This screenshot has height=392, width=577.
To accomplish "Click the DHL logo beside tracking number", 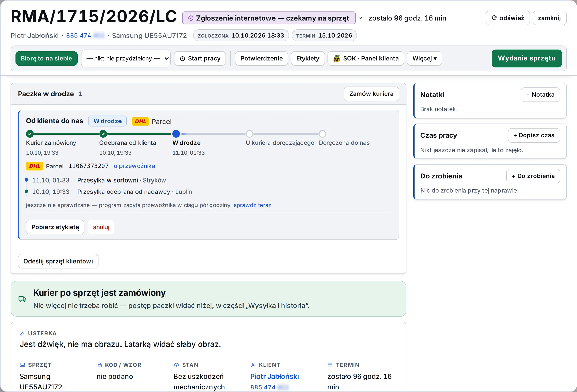I will pos(35,166).
